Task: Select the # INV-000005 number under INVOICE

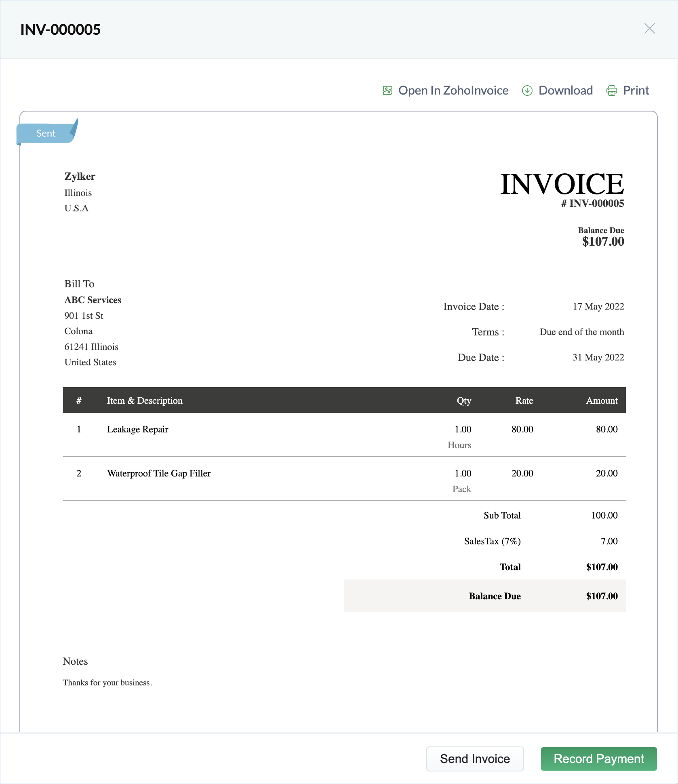Action: click(x=592, y=204)
